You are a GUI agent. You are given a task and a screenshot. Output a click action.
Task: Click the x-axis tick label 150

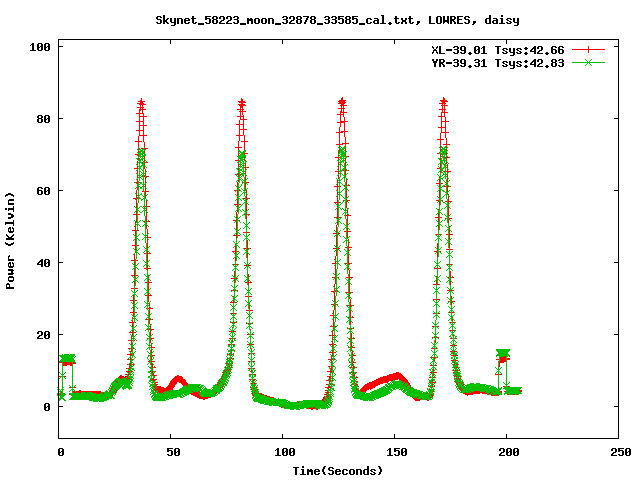[x=397, y=452]
